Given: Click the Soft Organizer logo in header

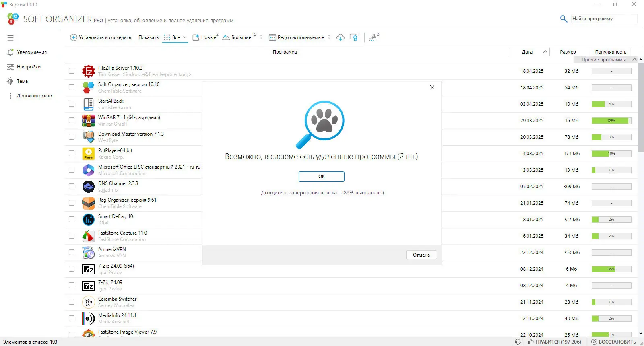Looking at the screenshot, I should [x=13, y=19].
